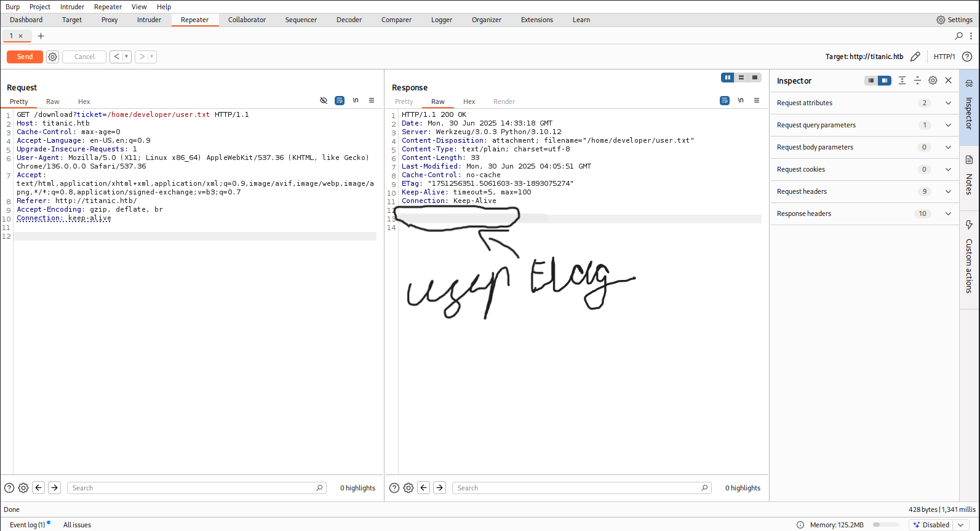The width and height of the screenshot is (980, 531).
Task: Open Settings at top right
Action: click(954, 20)
